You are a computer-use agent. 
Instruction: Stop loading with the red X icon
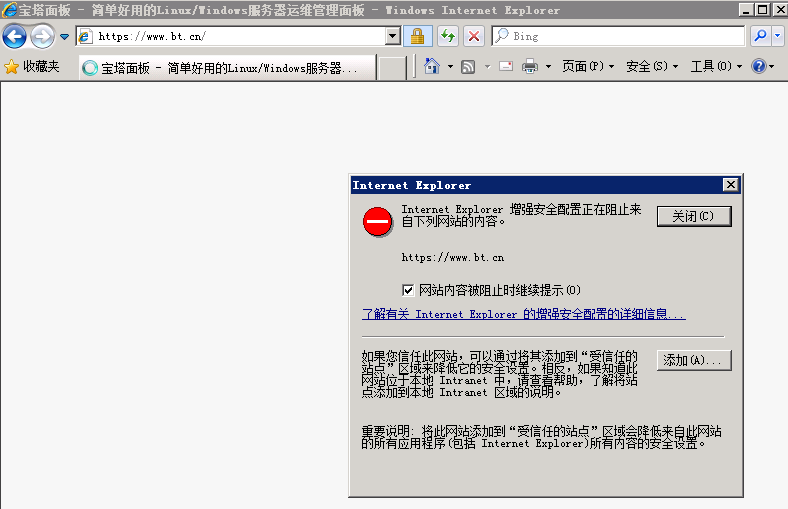[x=473, y=36]
